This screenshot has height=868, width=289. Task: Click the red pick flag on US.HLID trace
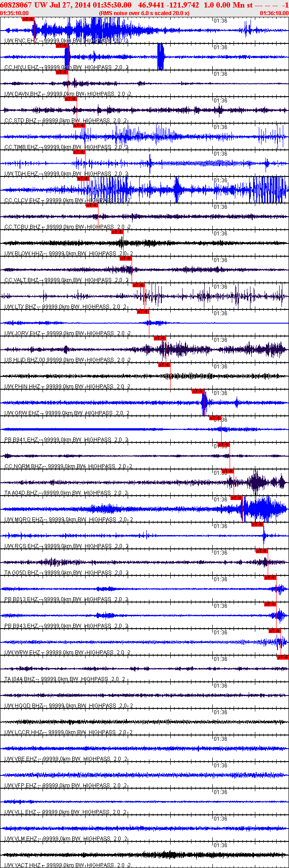(x=160, y=338)
